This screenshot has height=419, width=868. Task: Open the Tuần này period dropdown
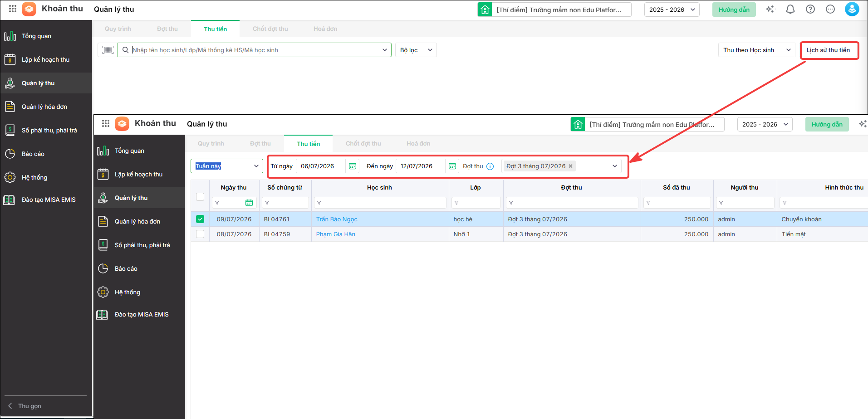pyautogui.click(x=227, y=166)
